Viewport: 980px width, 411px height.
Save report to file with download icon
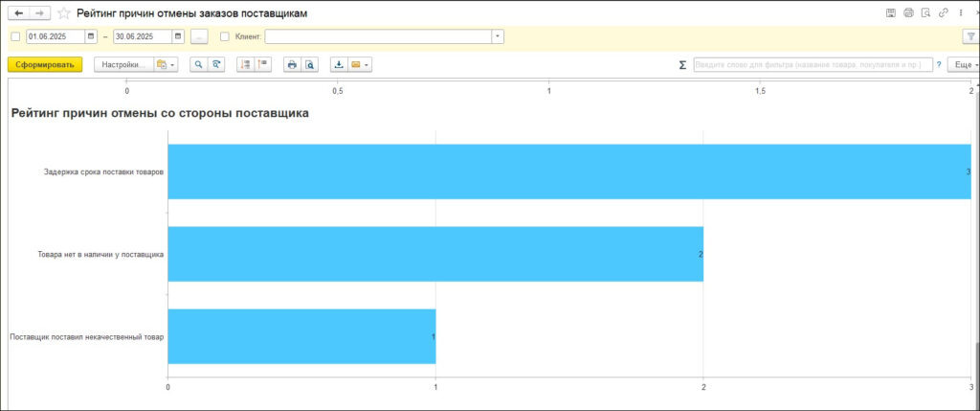point(339,64)
